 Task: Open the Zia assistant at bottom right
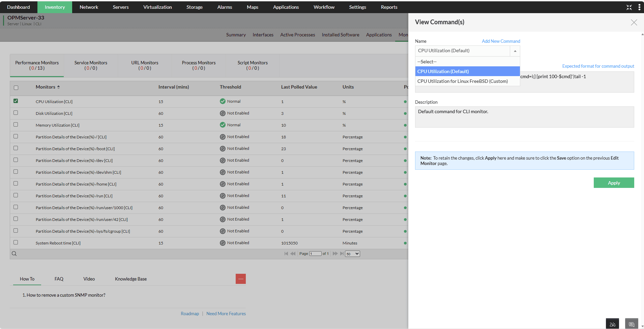[x=612, y=323]
